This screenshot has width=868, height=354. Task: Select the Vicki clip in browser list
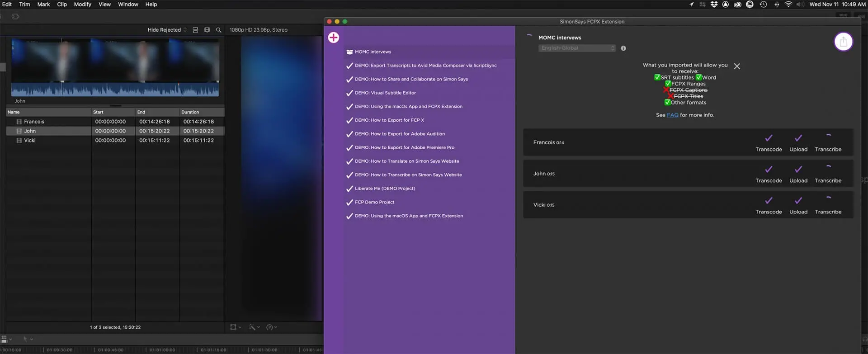click(115, 141)
